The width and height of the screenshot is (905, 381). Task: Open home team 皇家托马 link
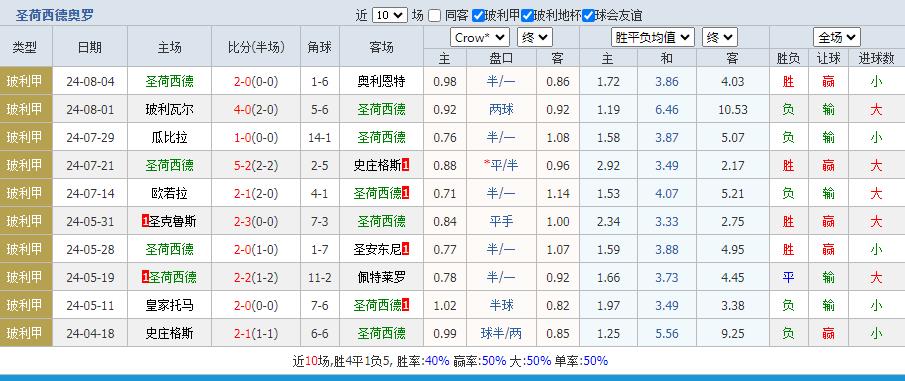click(169, 305)
